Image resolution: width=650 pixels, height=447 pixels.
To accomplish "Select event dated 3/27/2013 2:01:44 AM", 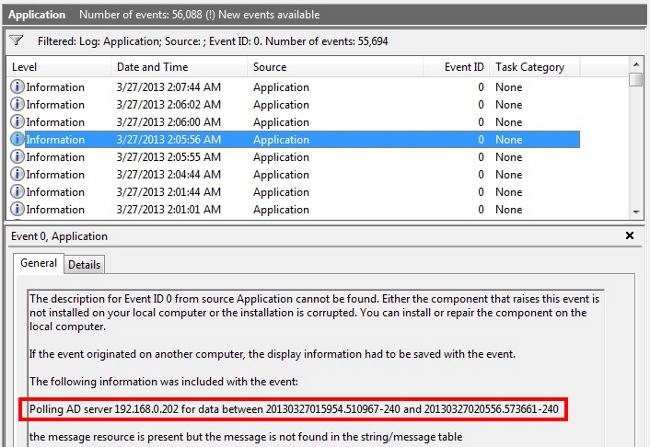I will coord(293,192).
